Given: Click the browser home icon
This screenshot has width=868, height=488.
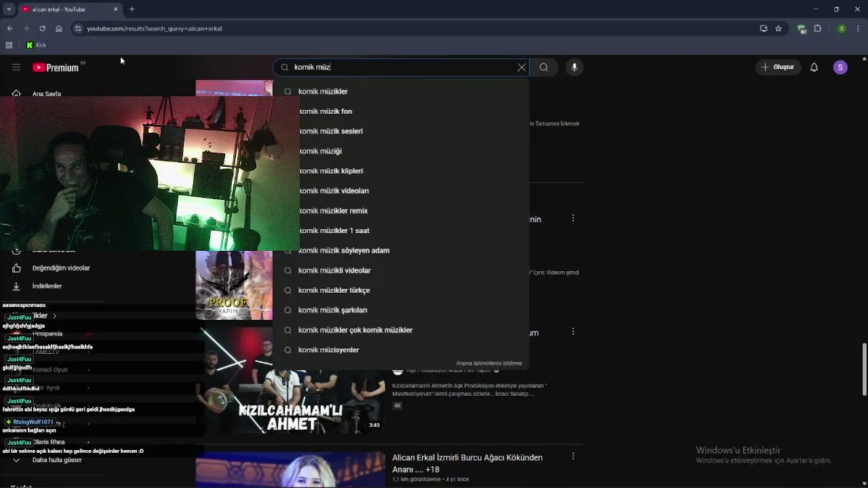Looking at the screenshot, I should coord(58,28).
